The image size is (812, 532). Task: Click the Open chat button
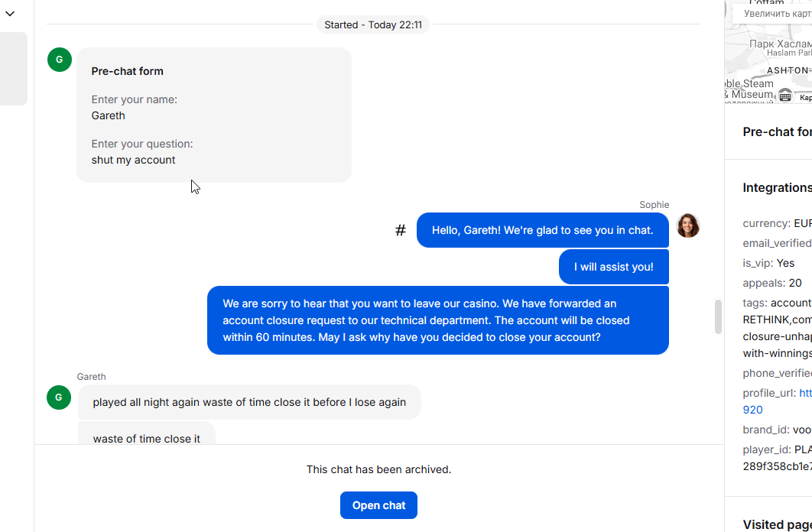tap(378, 505)
